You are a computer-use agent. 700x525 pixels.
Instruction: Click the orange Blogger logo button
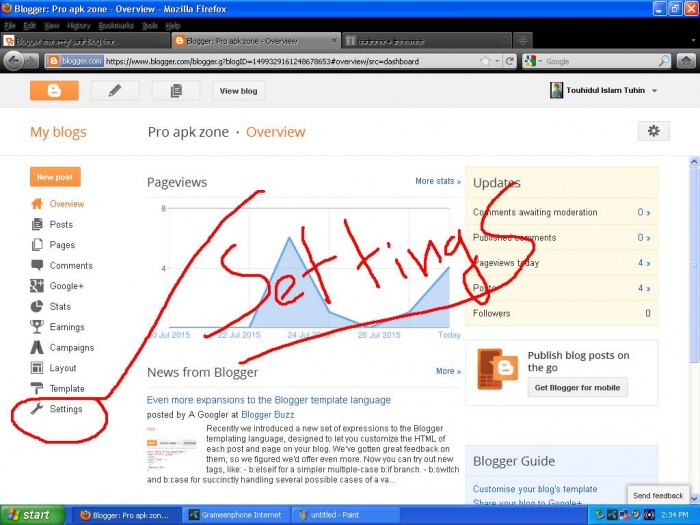54,91
